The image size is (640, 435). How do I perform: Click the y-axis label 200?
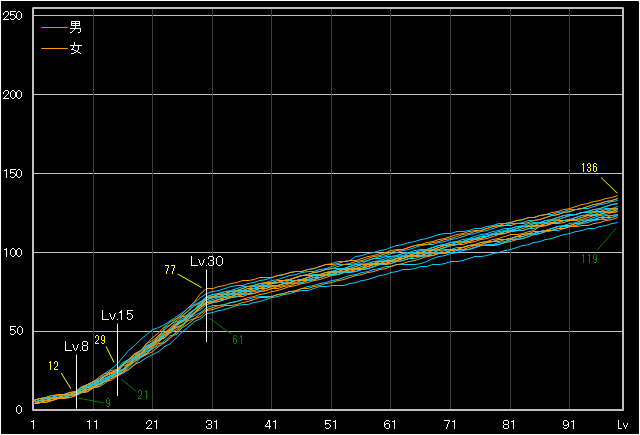(x=12, y=95)
